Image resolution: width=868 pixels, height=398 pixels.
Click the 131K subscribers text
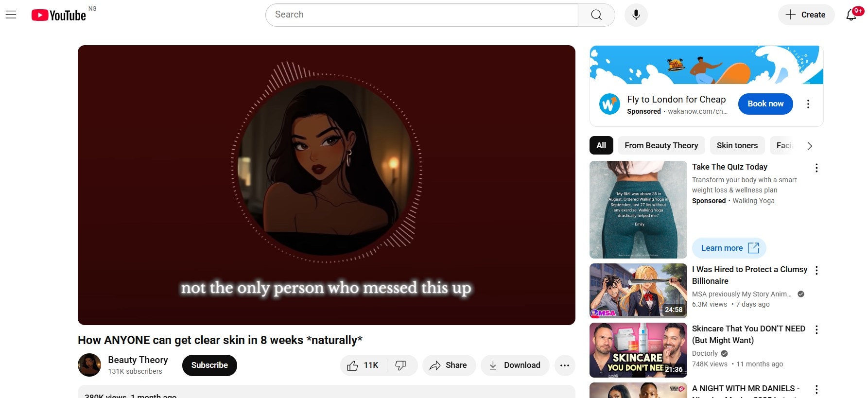[x=135, y=371]
